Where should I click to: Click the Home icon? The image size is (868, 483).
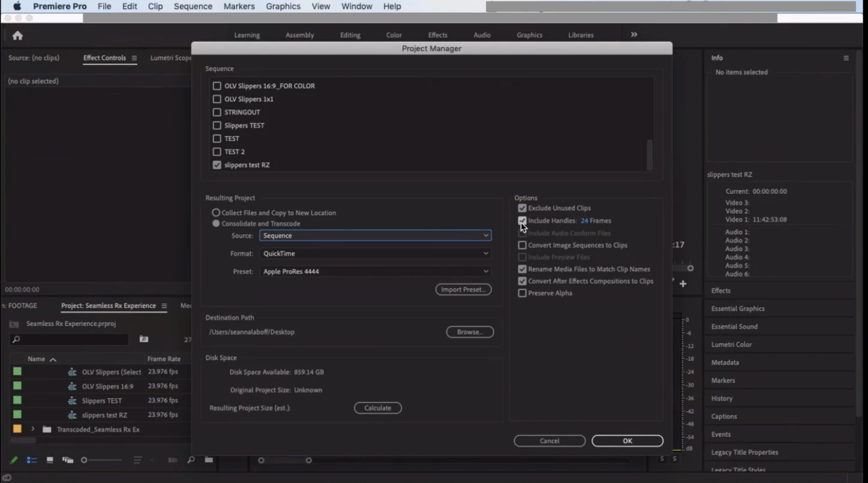pyautogui.click(x=17, y=35)
